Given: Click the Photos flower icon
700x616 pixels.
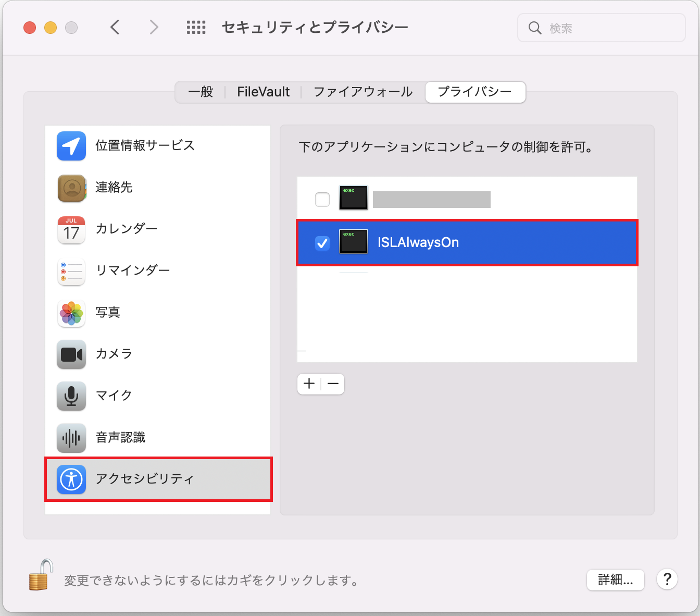Looking at the screenshot, I should (71, 313).
